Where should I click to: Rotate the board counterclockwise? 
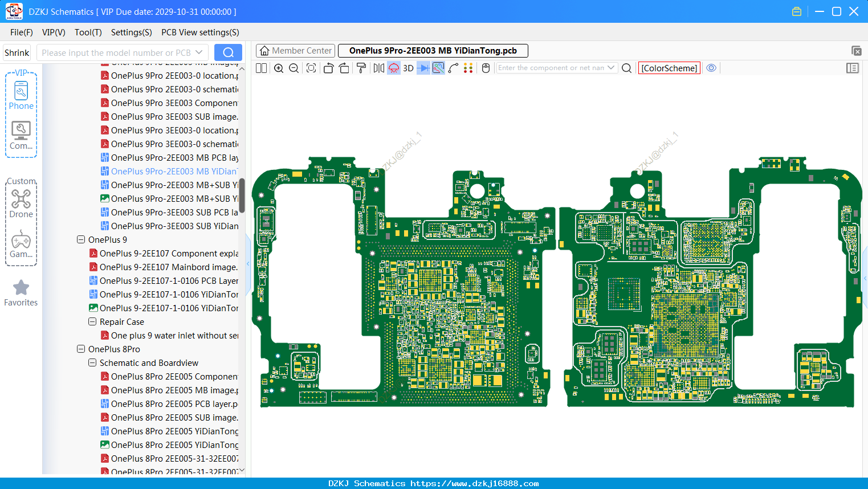coord(328,68)
